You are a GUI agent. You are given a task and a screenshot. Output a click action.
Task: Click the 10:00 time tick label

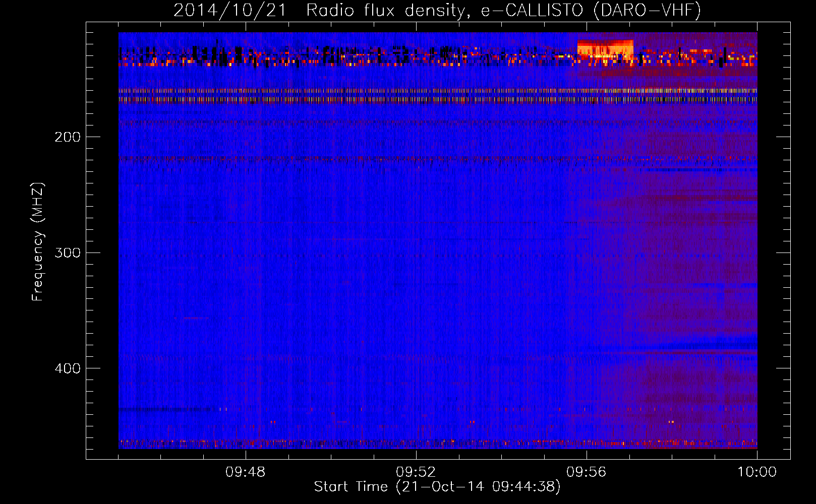coord(757,472)
